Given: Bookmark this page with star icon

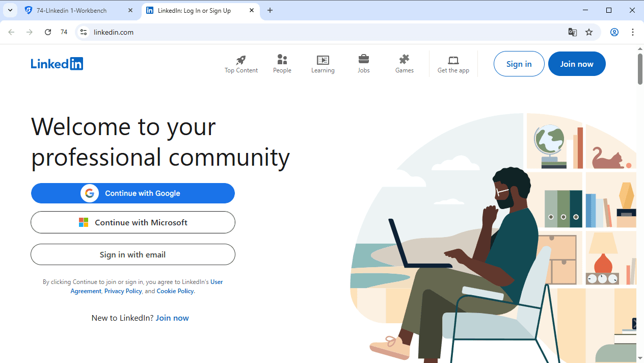Looking at the screenshot, I should [x=589, y=32].
